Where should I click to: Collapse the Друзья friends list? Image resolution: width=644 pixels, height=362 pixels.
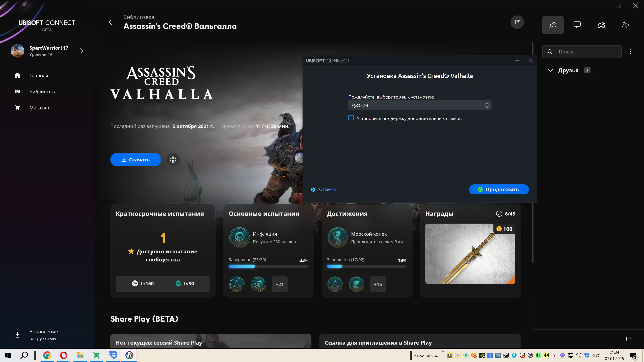click(x=550, y=70)
